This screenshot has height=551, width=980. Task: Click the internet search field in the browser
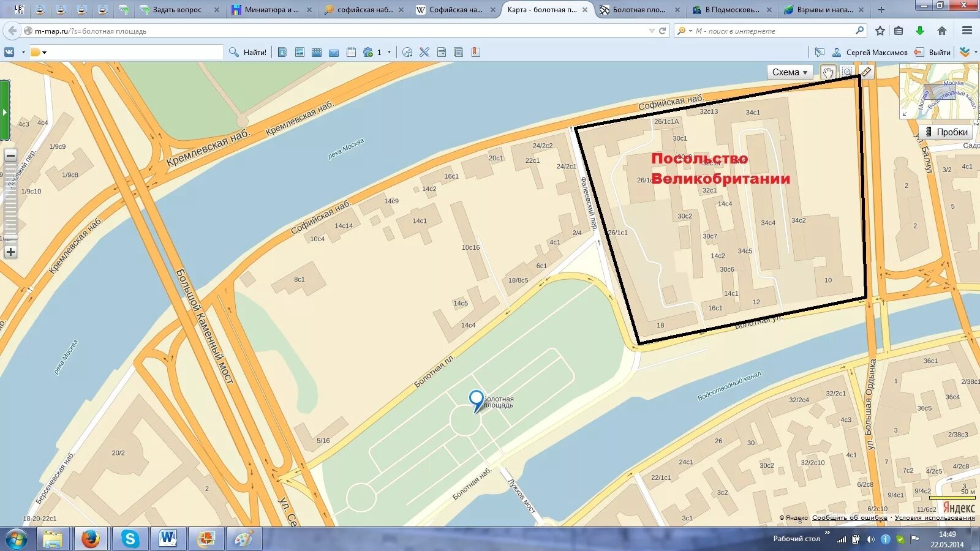pos(772,31)
